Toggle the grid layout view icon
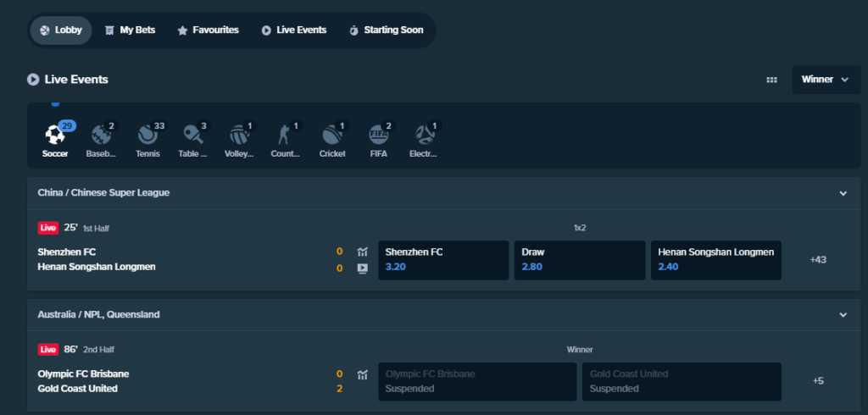868x415 pixels. tap(771, 80)
